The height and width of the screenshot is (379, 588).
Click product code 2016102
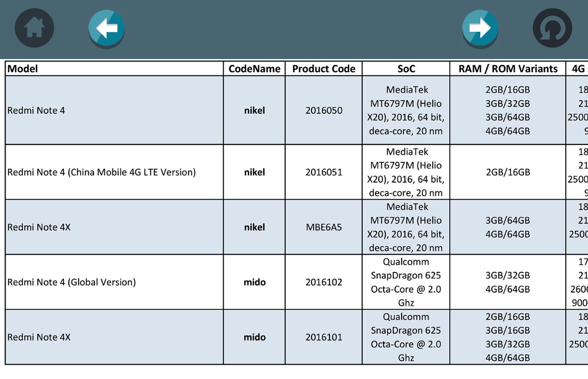point(324,282)
